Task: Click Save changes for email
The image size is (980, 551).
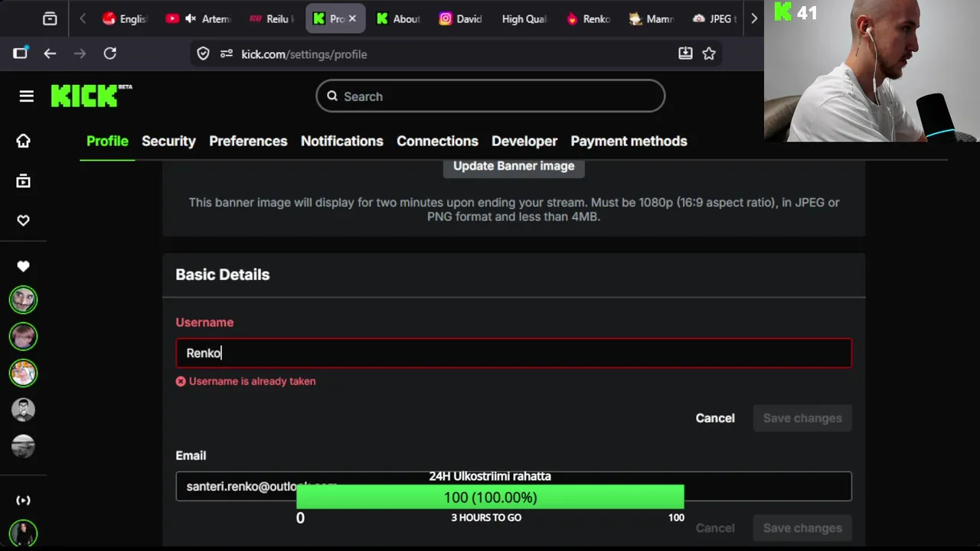Action: coord(802,528)
